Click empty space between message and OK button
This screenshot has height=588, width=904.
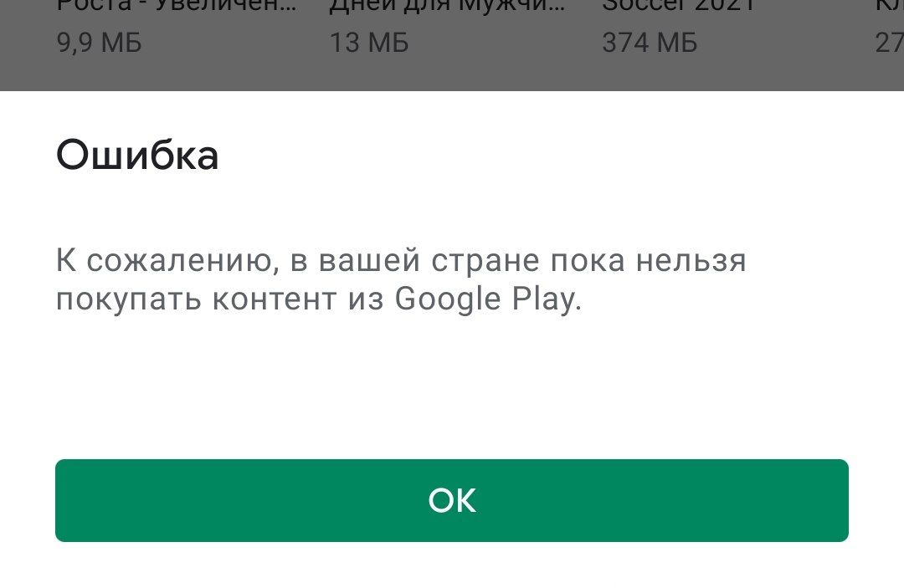click(x=451, y=386)
